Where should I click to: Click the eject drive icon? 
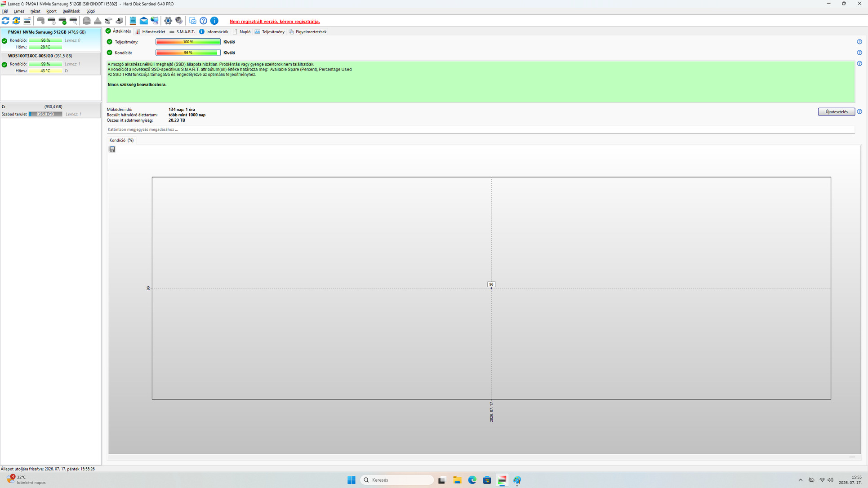[98, 21]
